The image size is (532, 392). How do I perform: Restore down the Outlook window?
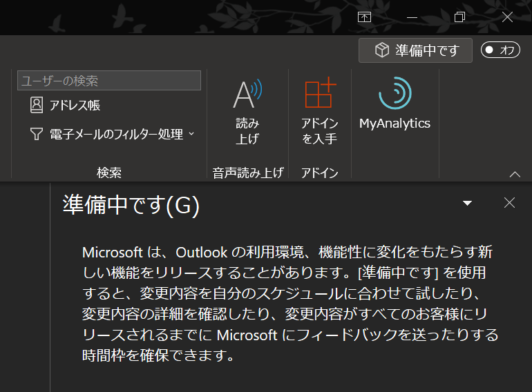point(459,17)
